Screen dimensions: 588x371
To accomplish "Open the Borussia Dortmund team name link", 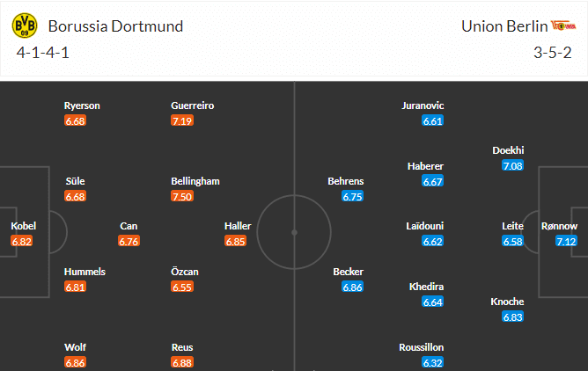I will tap(116, 25).
